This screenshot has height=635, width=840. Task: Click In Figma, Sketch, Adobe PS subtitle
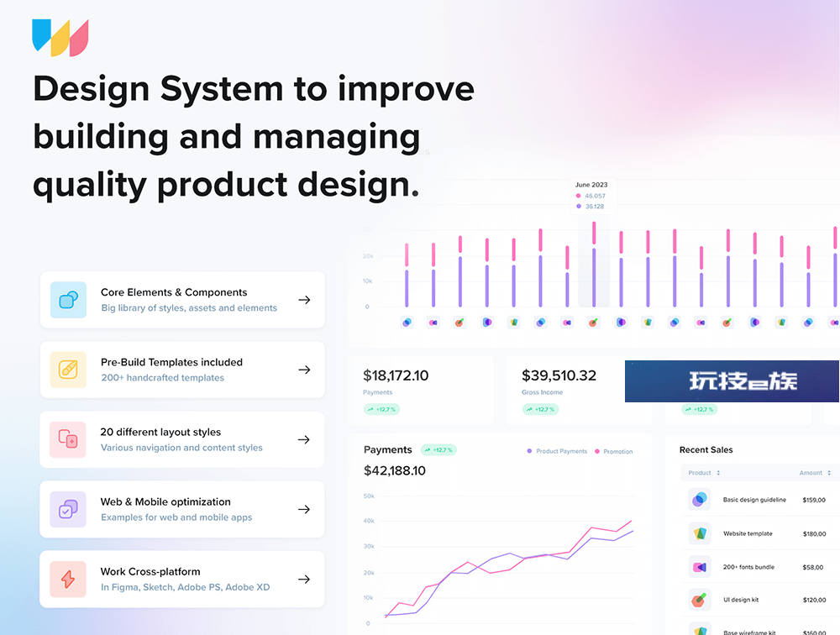[186, 587]
